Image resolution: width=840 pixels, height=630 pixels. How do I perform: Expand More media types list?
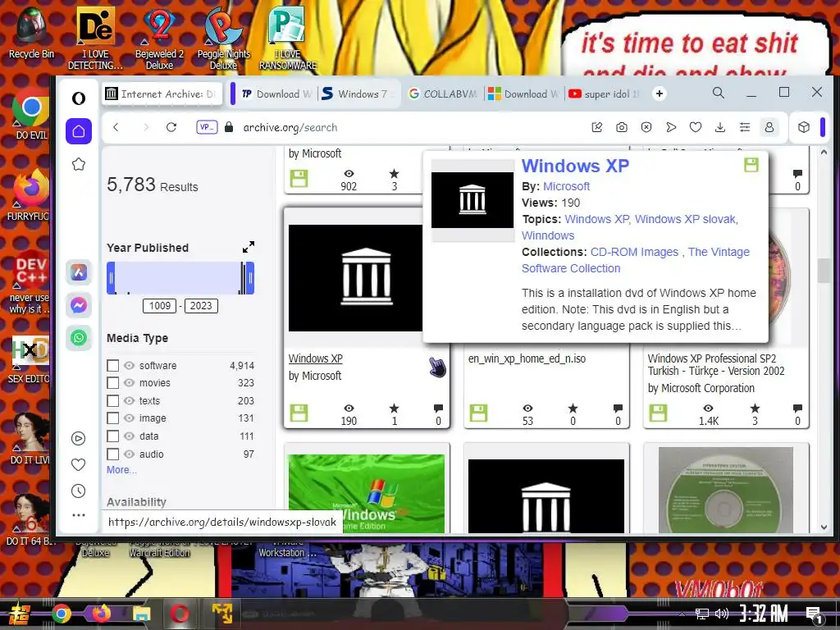(121, 470)
